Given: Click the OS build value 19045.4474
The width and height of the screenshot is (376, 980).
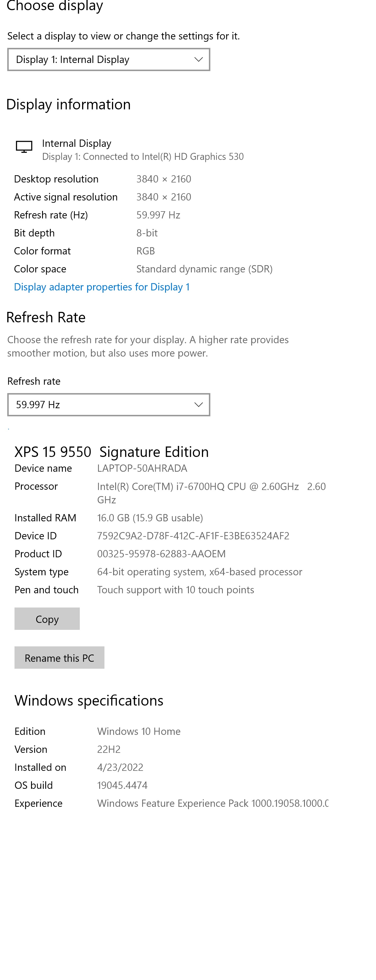Looking at the screenshot, I should 122,785.
